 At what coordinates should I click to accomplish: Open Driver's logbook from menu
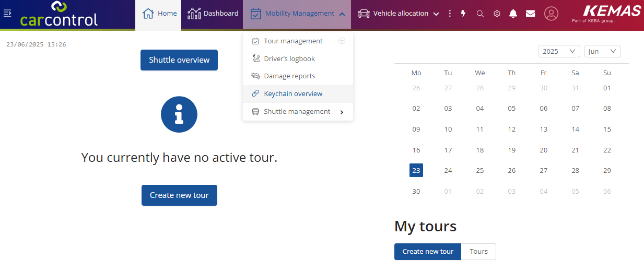point(289,59)
